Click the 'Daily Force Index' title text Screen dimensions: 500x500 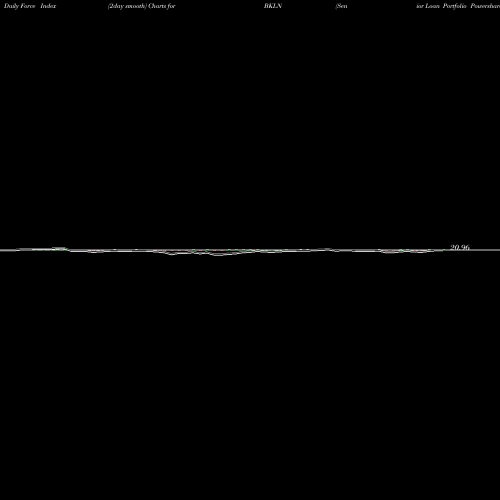[30, 6]
